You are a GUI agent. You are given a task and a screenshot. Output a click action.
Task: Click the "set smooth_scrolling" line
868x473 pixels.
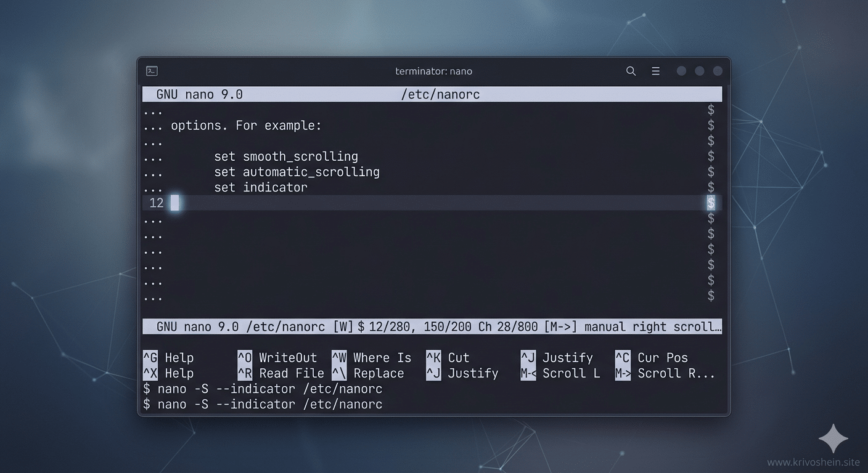pyautogui.click(x=286, y=156)
